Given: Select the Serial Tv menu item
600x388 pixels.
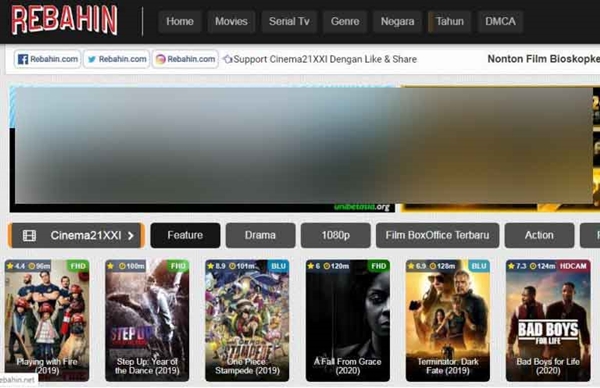Looking at the screenshot, I should (x=289, y=21).
